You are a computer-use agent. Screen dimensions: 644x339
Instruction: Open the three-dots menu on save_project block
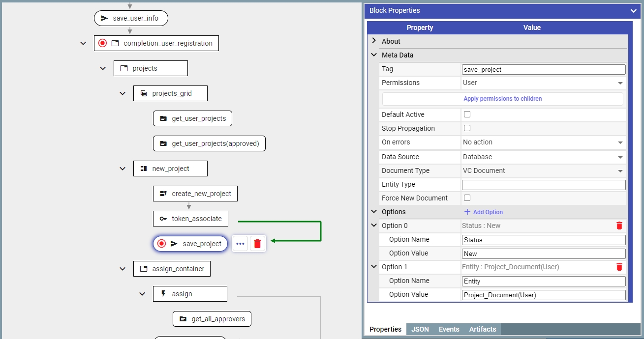coord(240,244)
